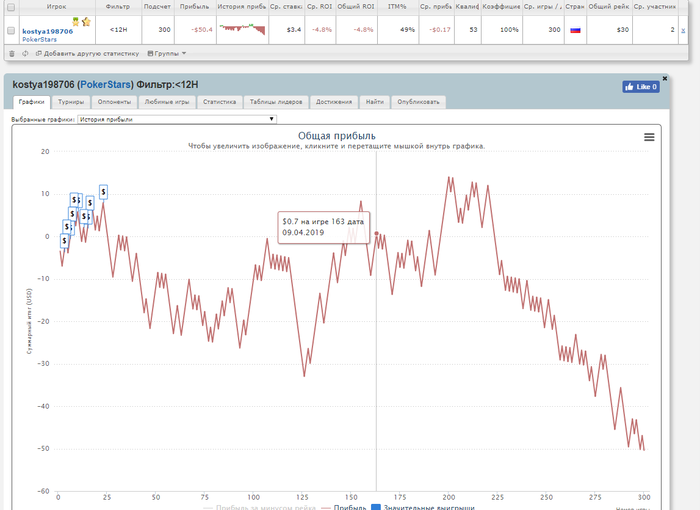700x510 pixels.
Task: Toggle the Прибыль series in the chart legend
Action: coord(344,507)
